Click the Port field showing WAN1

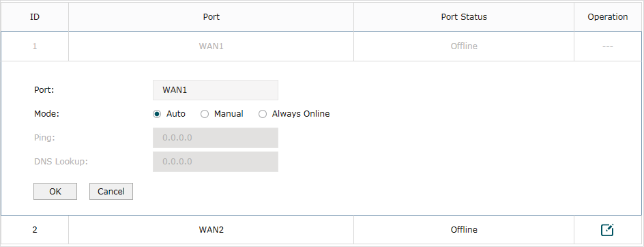coord(215,90)
